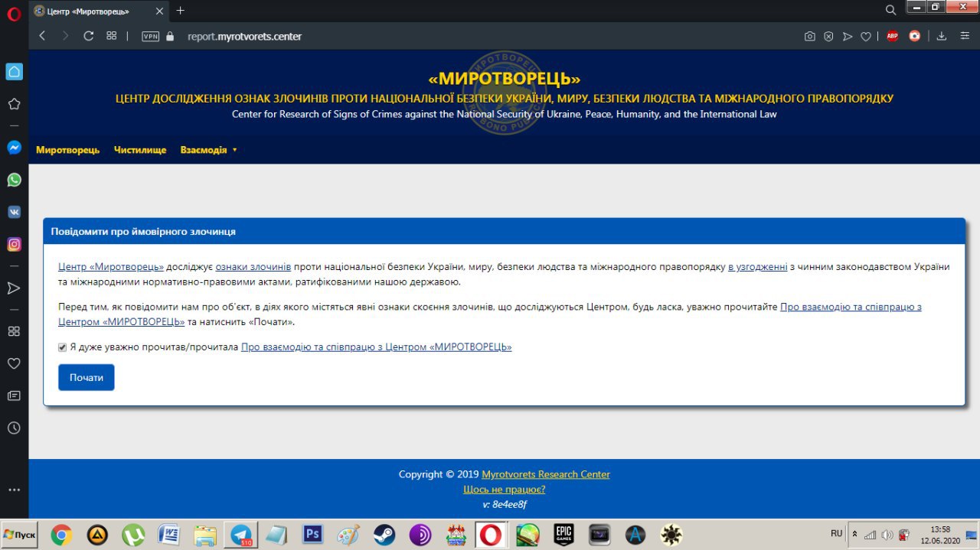The width and height of the screenshot is (980, 550).
Task: Open the Speed Dial home icon in sidebar
Action: tap(14, 72)
